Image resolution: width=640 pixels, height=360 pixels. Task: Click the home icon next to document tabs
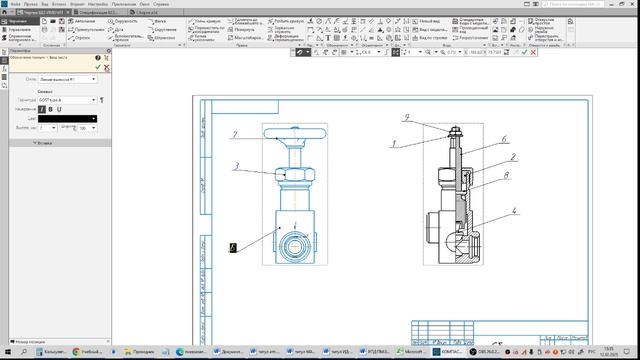tap(4, 13)
